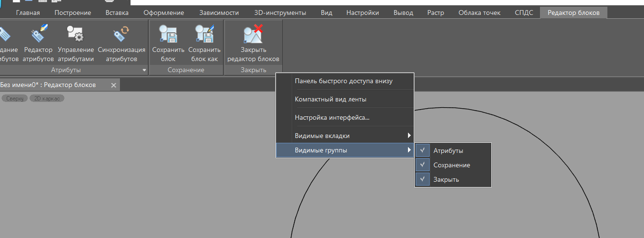
Task: Open the Настройки ribbon tab
Action: (363, 13)
